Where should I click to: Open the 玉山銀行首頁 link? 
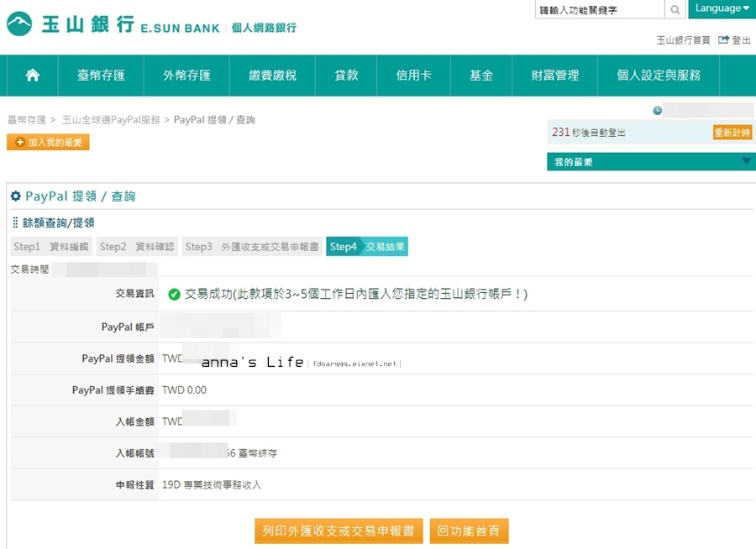(683, 40)
